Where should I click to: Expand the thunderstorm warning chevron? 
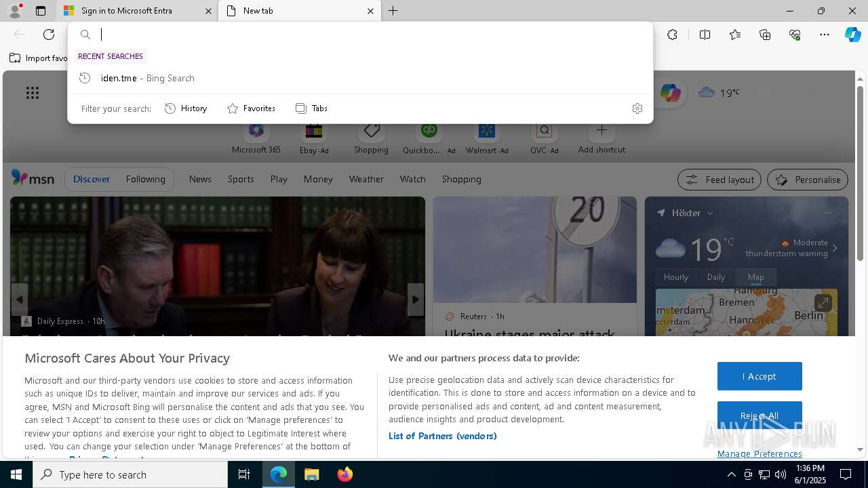pyautogui.click(x=835, y=248)
